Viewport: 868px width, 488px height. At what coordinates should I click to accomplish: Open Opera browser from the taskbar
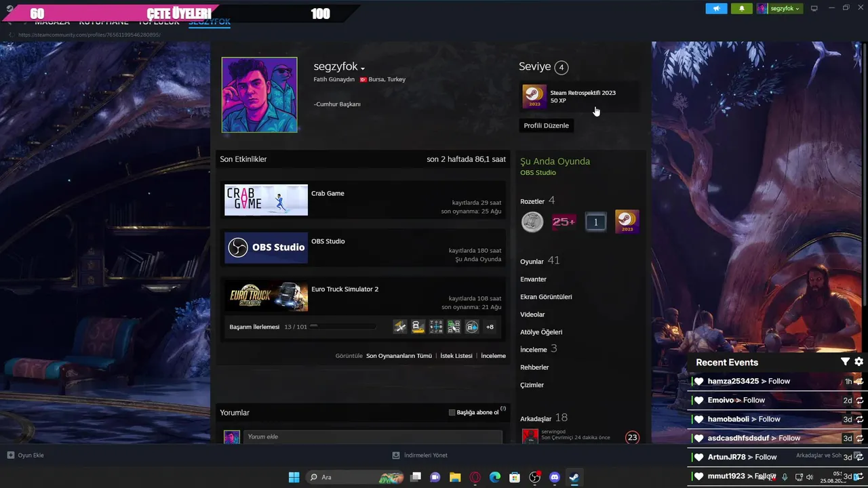(475, 477)
